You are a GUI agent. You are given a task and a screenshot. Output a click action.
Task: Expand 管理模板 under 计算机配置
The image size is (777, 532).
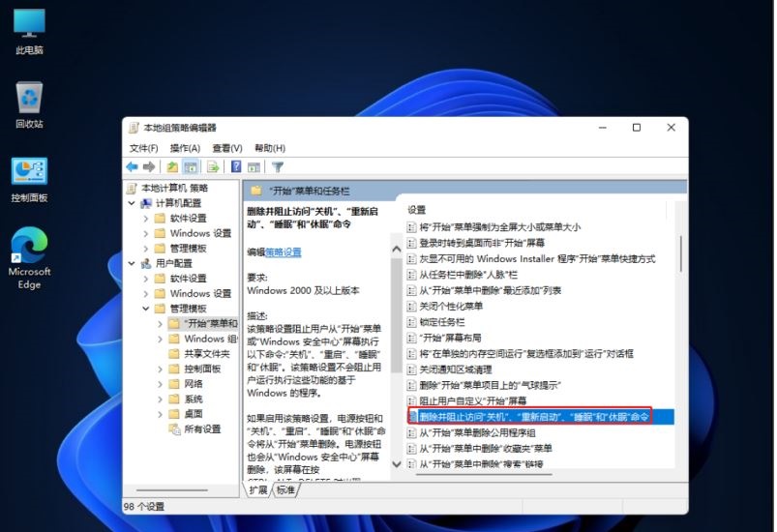[x=146, y=249]
